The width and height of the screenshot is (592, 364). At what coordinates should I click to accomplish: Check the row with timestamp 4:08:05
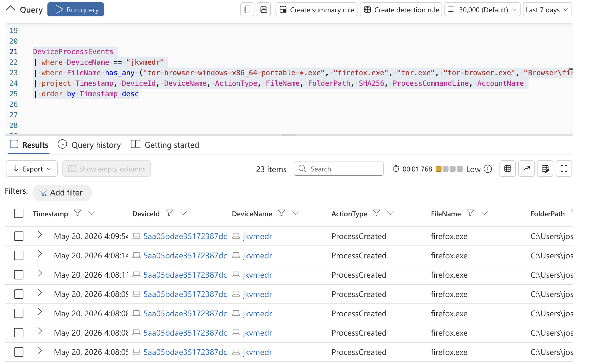point(19,352)
